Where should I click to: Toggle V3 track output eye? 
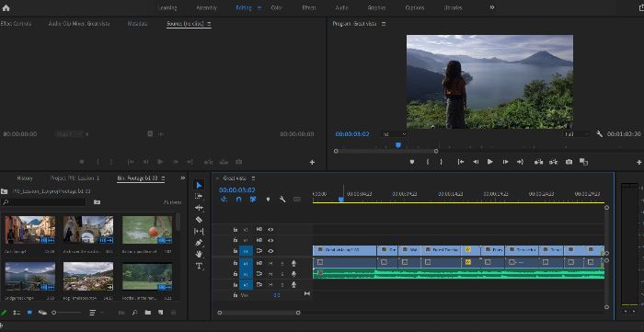point(270,230)
